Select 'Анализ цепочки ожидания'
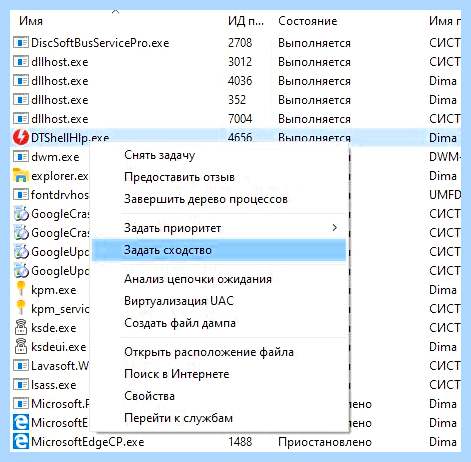The height and width of the screenshot is (462, 471). [x=220, y=279]
